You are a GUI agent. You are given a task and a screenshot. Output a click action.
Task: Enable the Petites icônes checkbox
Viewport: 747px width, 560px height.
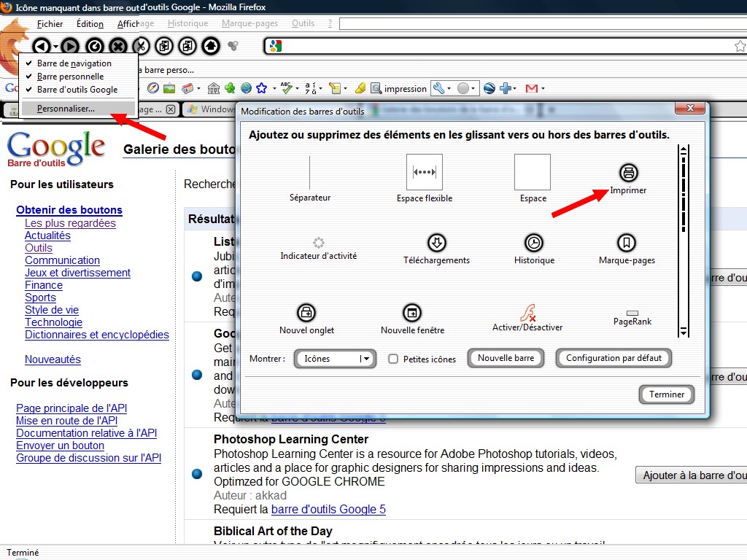(393, 359)
